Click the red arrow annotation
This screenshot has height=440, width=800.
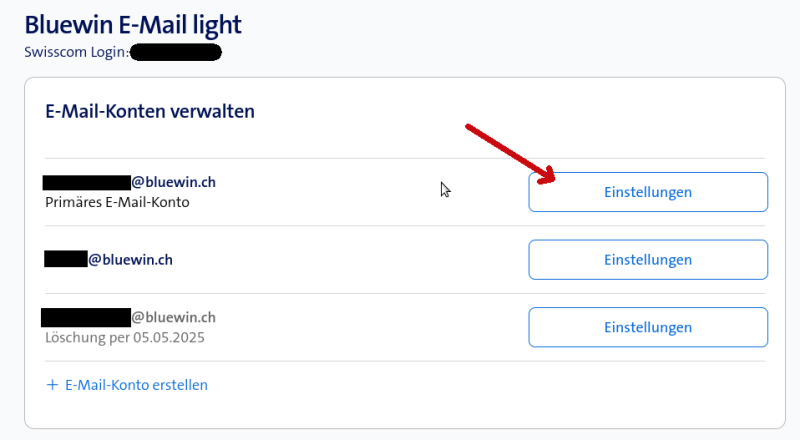pos(512,155)
